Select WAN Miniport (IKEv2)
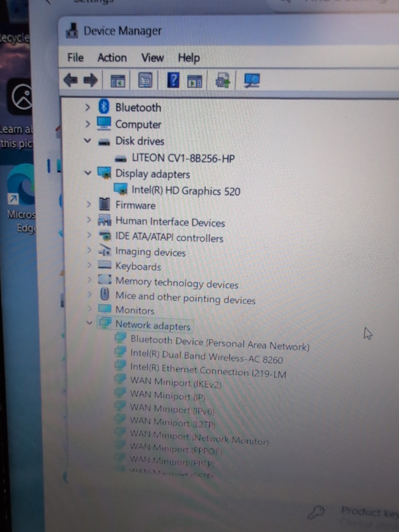The image size is (399, 532). (x=176, y=383)
